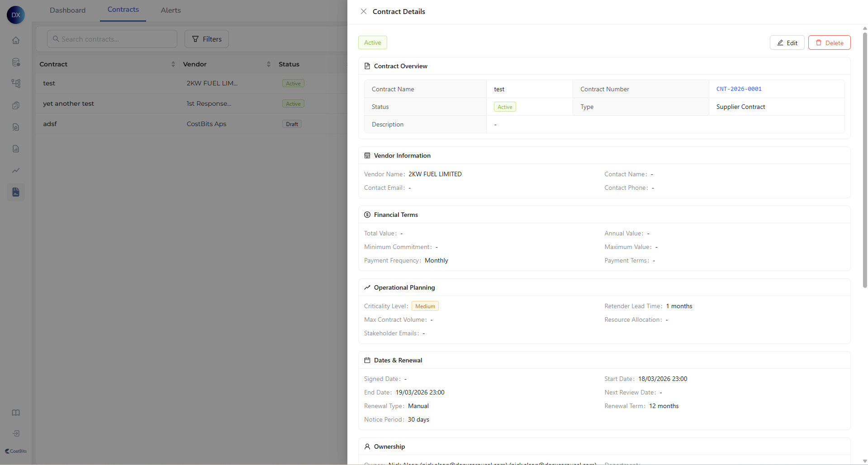Open contract number CNT-2026-0001 link
Screen dimensions: 868x465
coord(739,89)
